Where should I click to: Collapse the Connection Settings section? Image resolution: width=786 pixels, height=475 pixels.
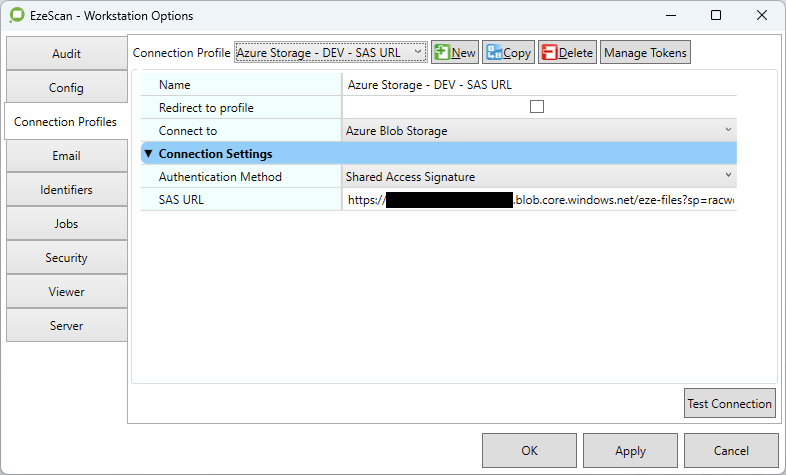pos(149,154)
